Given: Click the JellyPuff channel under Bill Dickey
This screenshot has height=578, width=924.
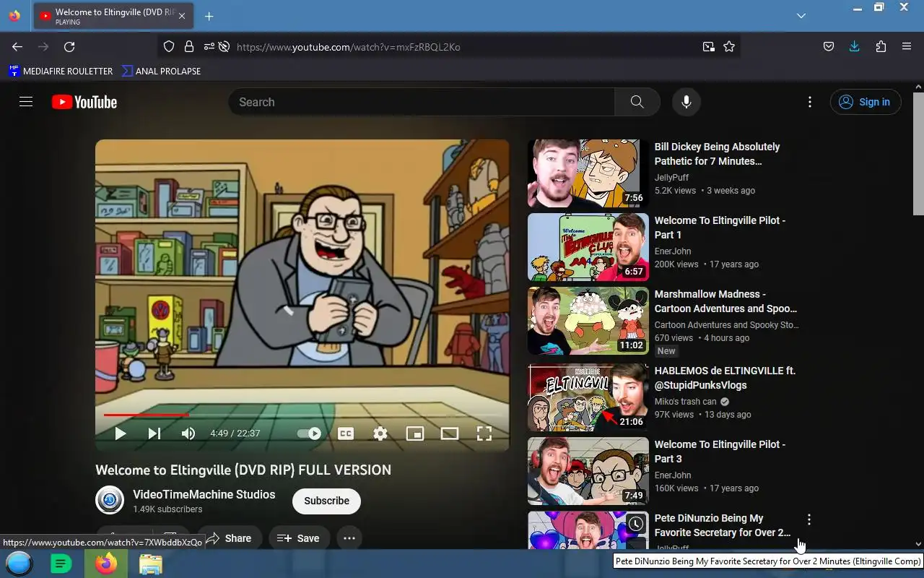Looking at the screenshot, I should click(x=671, y=178).
